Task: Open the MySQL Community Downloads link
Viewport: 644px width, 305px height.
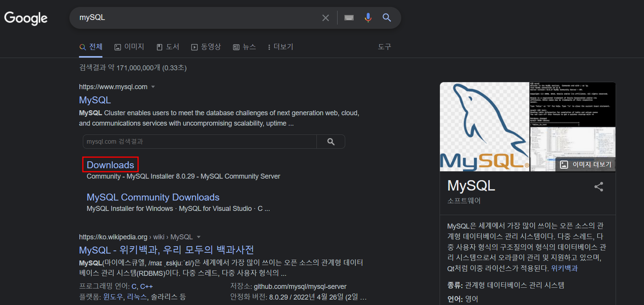Action: click(153, 197)
